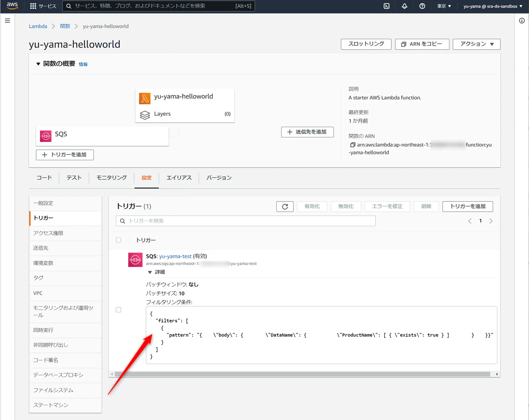Select the yu-yama-test SQS trigger checkbox
Screen dimensions: 529x420
tap(119, 310)
